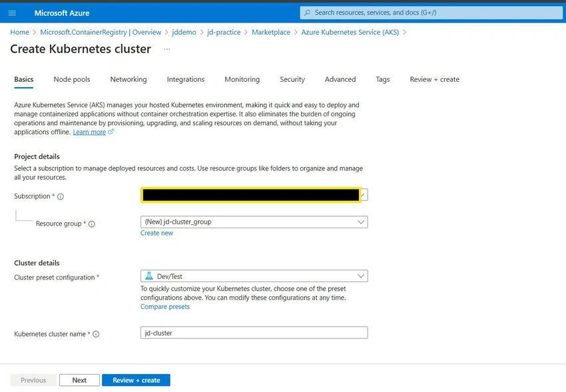Screen dimensions: 566x392
Task: Open the Networking tab
Action: point(129,79)
